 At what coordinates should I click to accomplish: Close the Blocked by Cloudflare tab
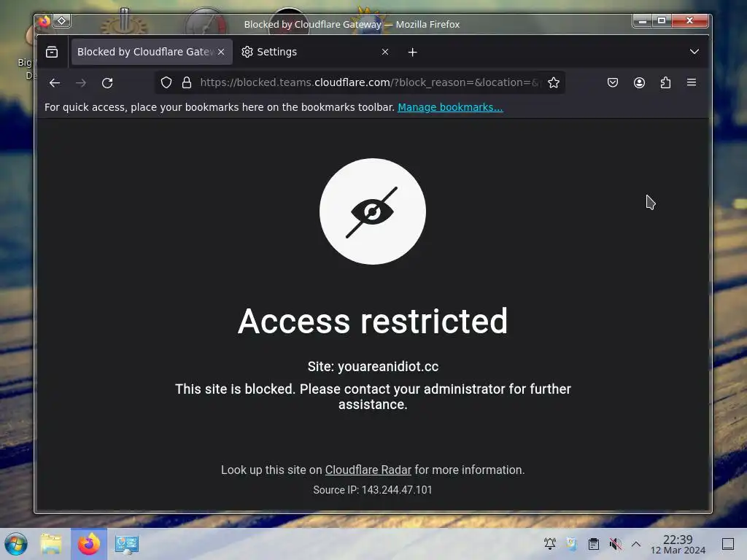pyautogui.click(x=221, y=52)
